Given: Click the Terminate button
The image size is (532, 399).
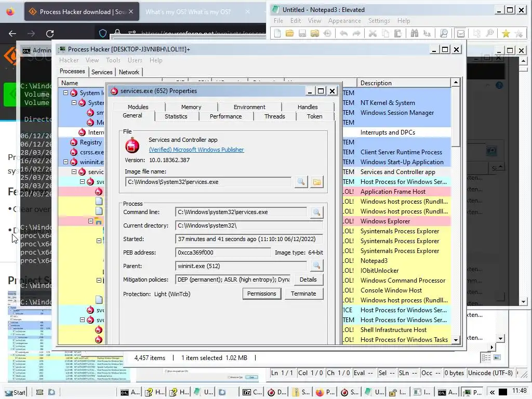Looking at the screenshot, I should [x=303, y=294].
